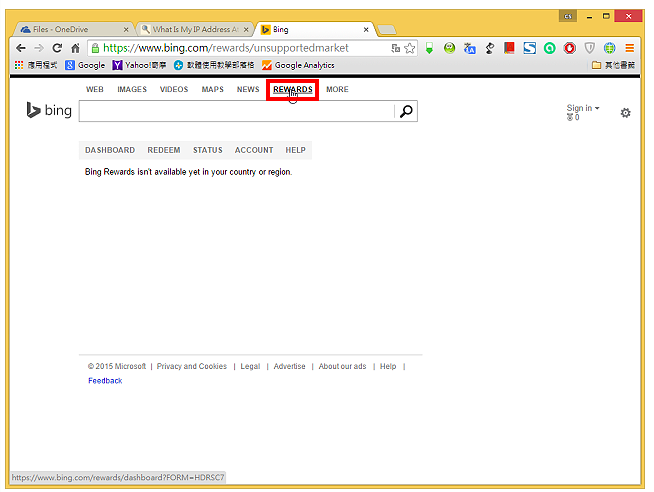654x492 pixels.
Task: Bookmark this page with the star icon
Action: [x=410, y=48]
